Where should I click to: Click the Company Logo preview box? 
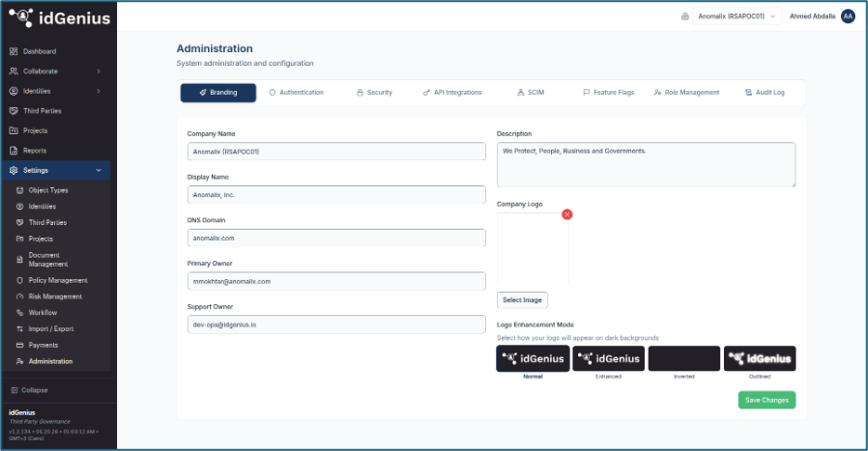tap(533, 249)
